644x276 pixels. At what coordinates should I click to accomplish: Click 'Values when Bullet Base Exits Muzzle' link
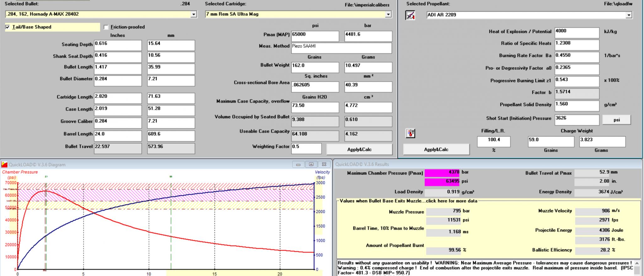(x=408, y=201)
